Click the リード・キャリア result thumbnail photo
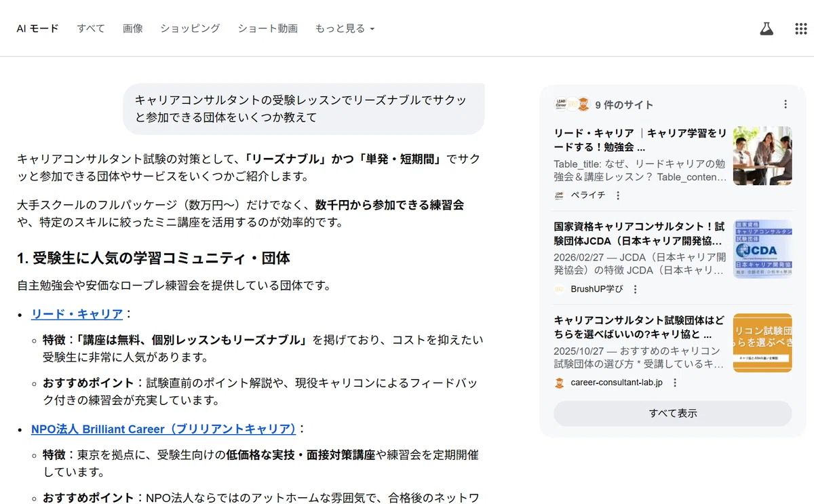This screenshot has width=814, height=504. (762, 156)
